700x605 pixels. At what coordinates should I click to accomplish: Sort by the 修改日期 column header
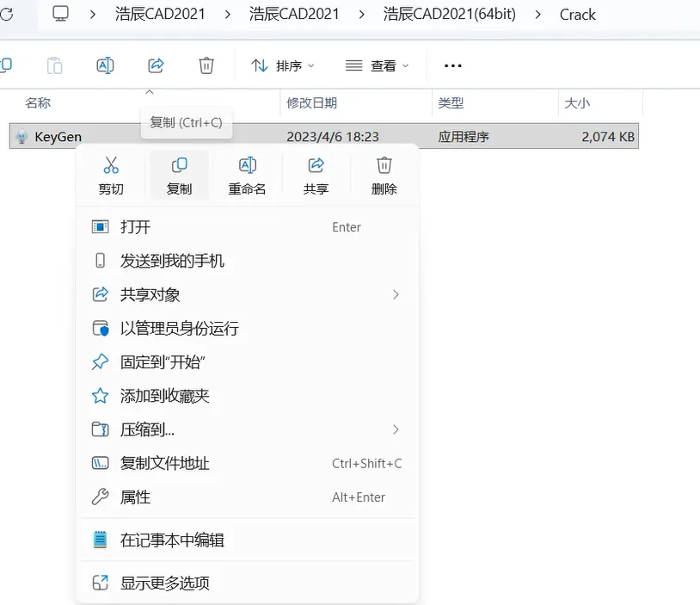311,102
